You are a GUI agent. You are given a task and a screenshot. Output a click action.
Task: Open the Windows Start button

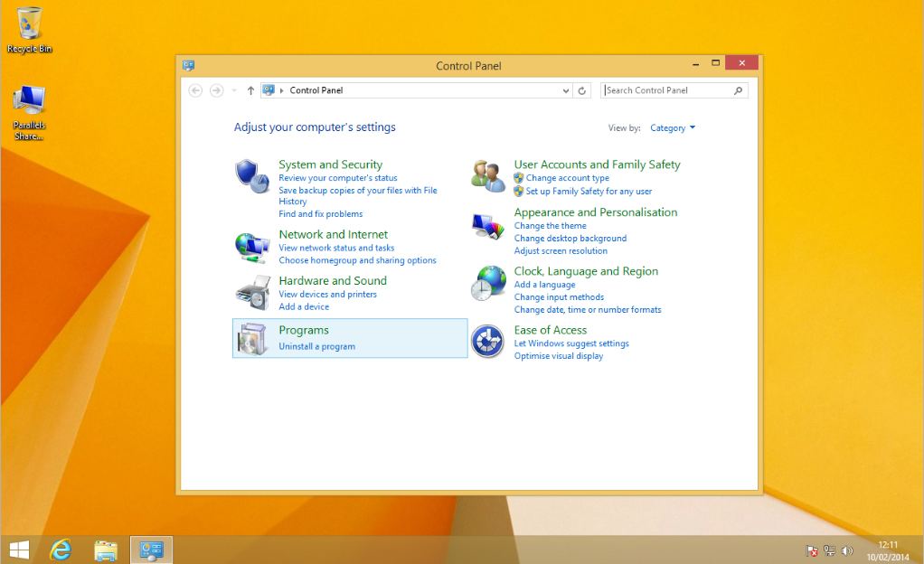20,550
